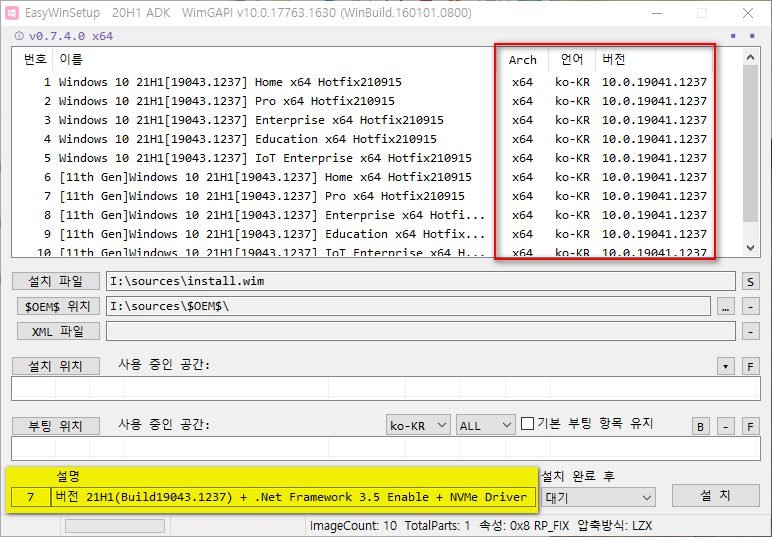Click the first small purple square top right

coord(733,36)
